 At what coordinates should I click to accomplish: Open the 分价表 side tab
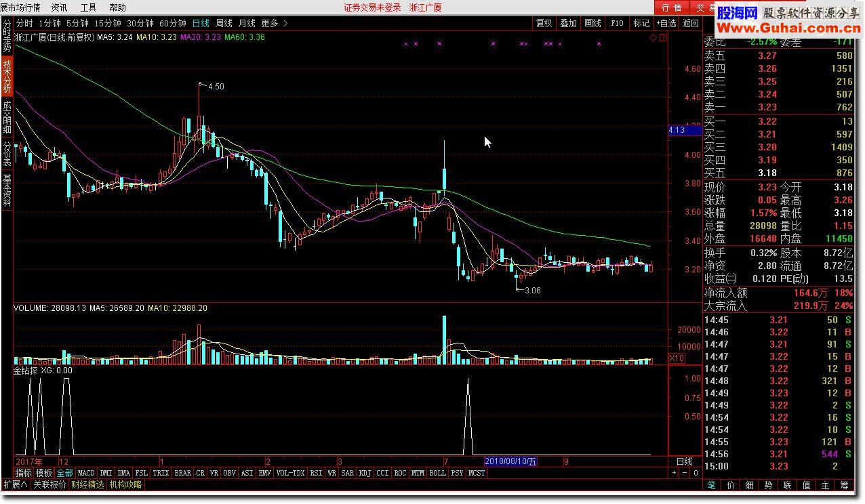coord(7,154)
